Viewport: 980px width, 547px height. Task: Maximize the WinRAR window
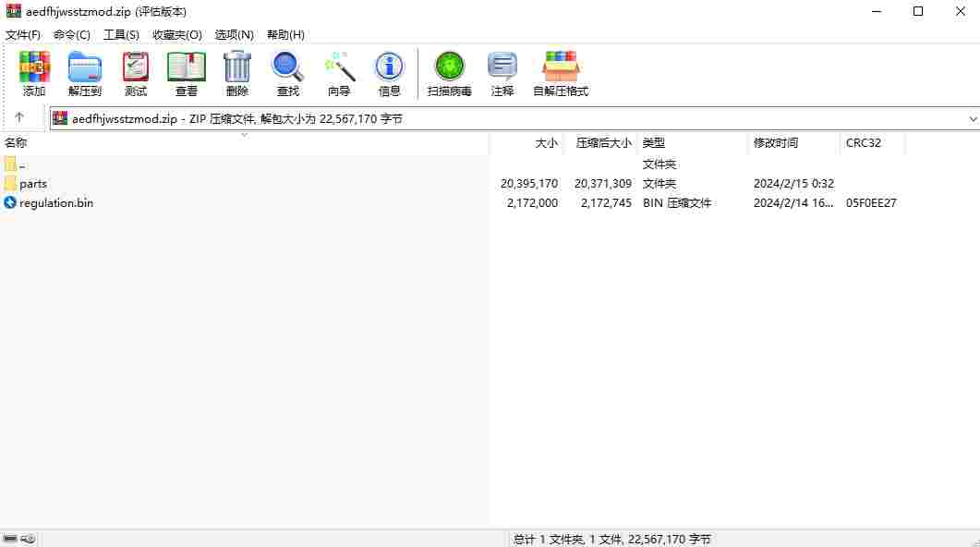(x=917, y=11)
